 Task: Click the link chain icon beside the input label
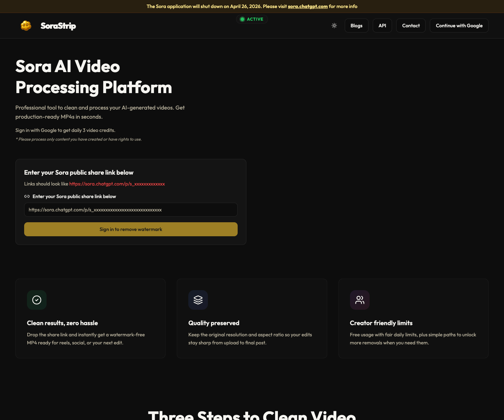pyautogui.click(x=27, y=196)
